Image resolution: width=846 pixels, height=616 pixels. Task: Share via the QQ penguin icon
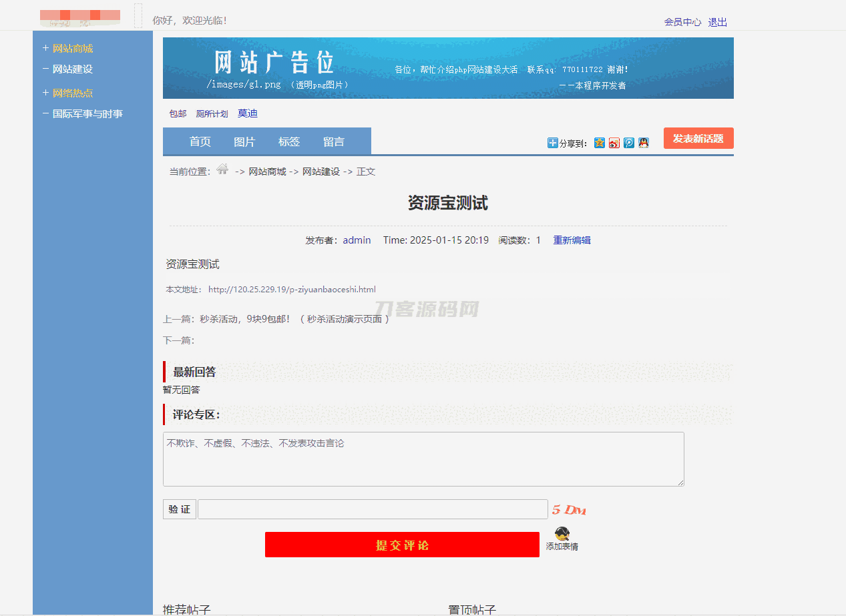tap(644, 143)
